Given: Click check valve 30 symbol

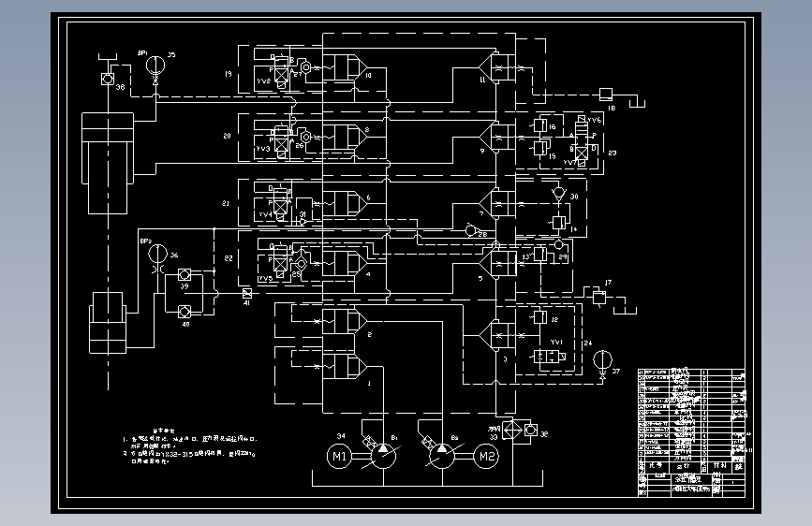Looking at the screenshot, I should click(x=558, y=195).
